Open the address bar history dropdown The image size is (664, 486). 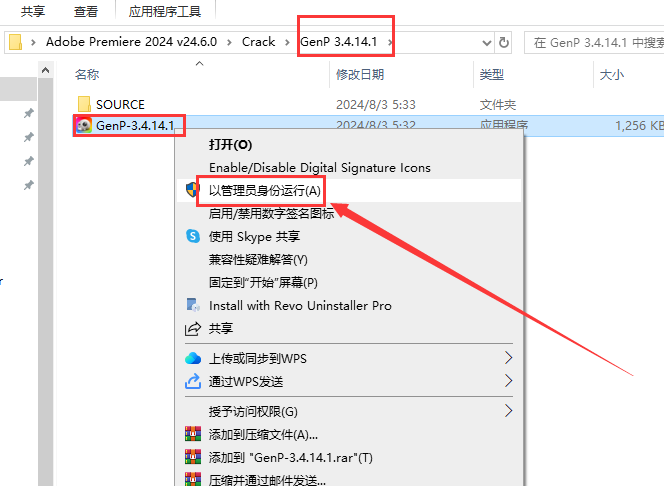487,42
